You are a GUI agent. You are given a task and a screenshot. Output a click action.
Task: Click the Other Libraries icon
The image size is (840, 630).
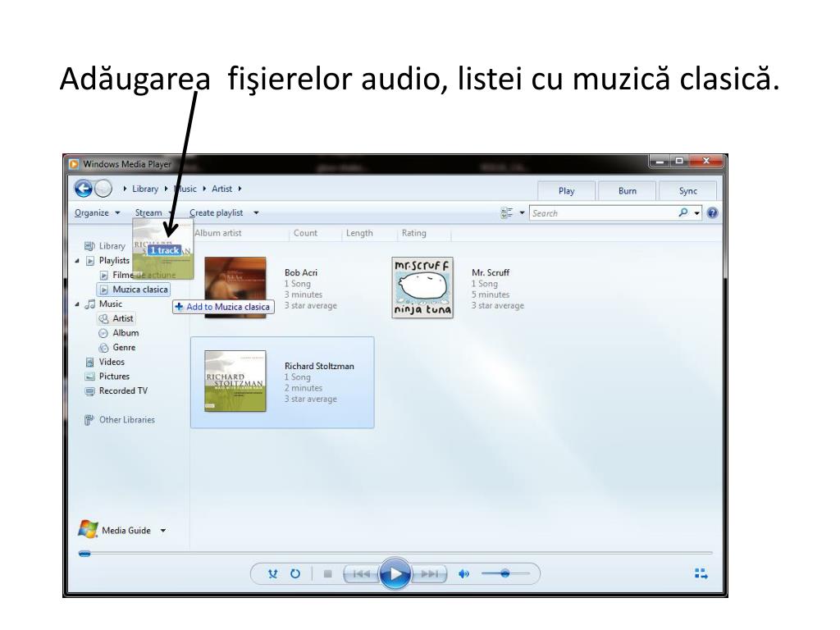coord(89,420)
